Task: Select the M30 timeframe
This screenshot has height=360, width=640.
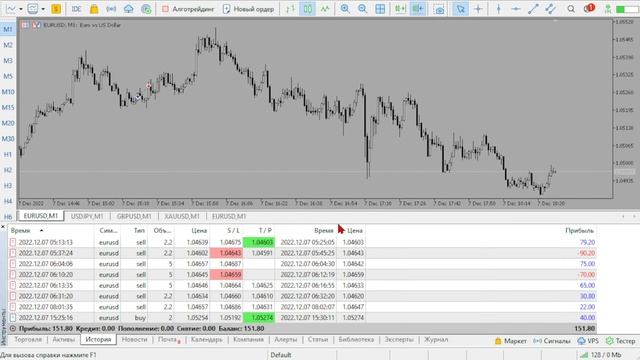Action: 8,139
